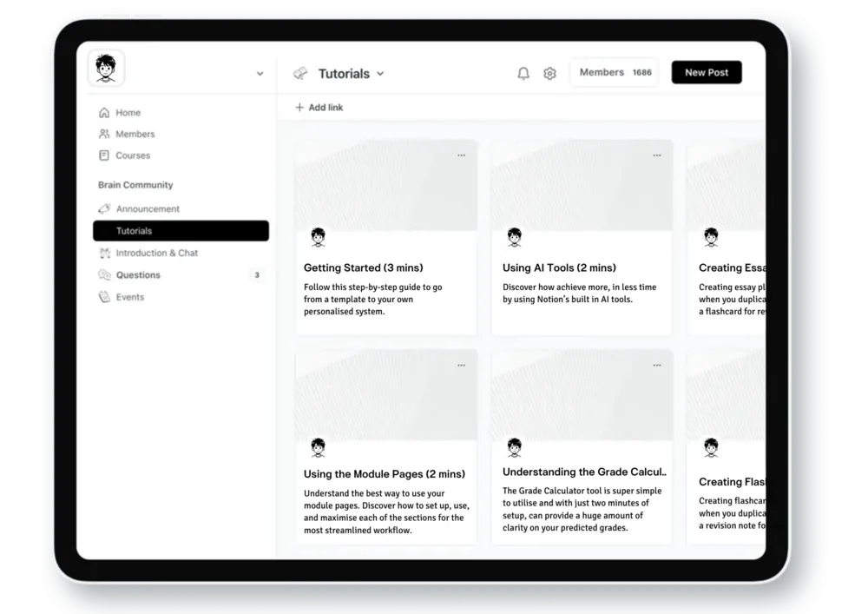This screenshot has width=868, height=614.
Task: Click the Announcement megaphone icon
Action: coord(104,208)
